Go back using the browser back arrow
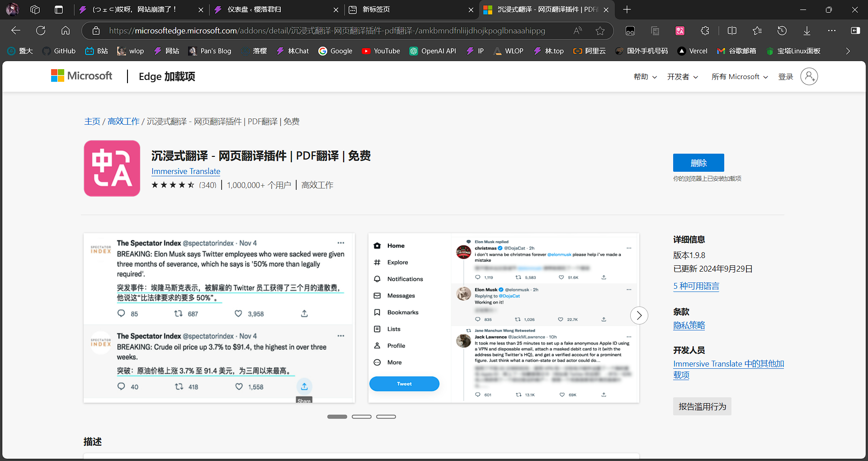The height and width of the screenshot is (461, 868). click(x=16, y=31)
